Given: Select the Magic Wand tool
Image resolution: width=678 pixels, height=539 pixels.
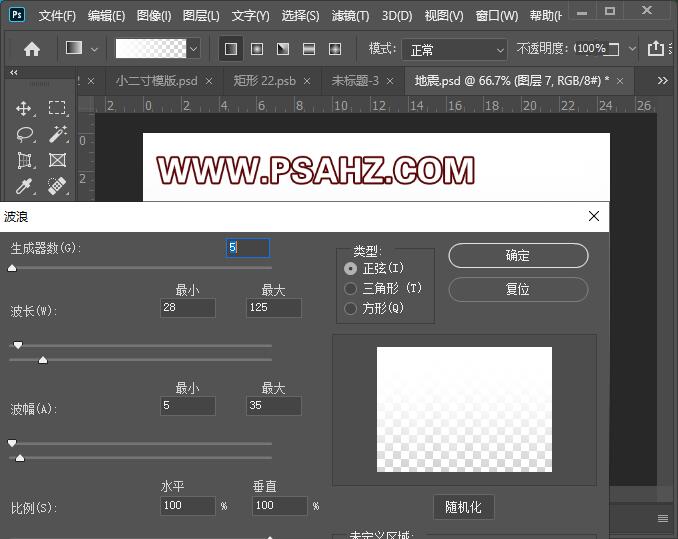Looking at the screenshot, I should click(x=58, y=134).
